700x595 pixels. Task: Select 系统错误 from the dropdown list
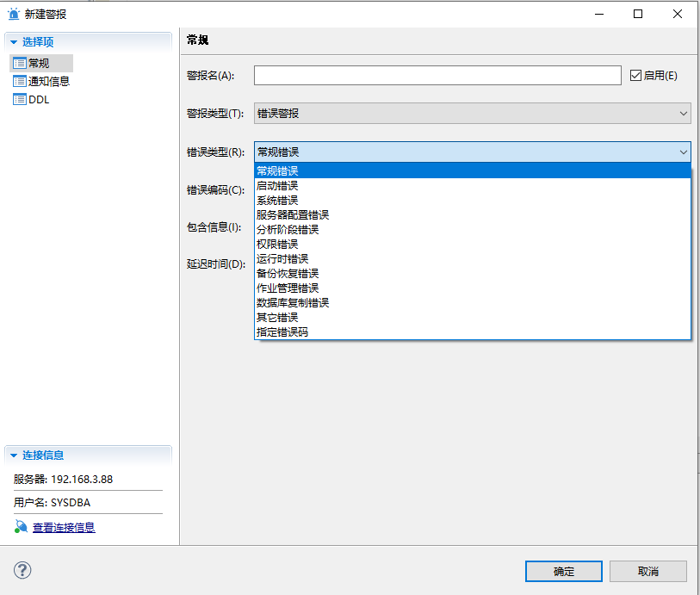pyautogui.click(x=473, y=201)
